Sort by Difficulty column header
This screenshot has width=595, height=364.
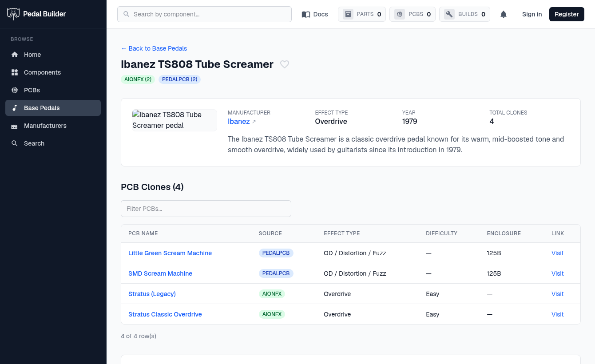point(441,233)
